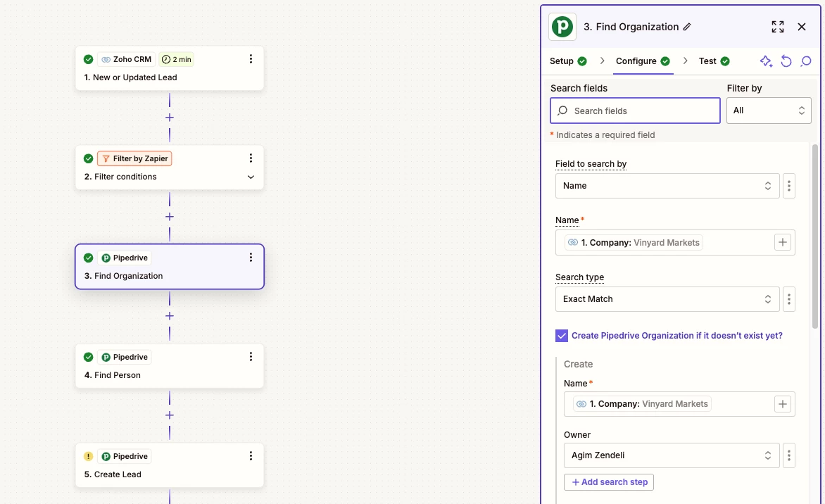Open Search type Exact Match dropdown
The image size is (825, 504).
click(x=667, y=299)
